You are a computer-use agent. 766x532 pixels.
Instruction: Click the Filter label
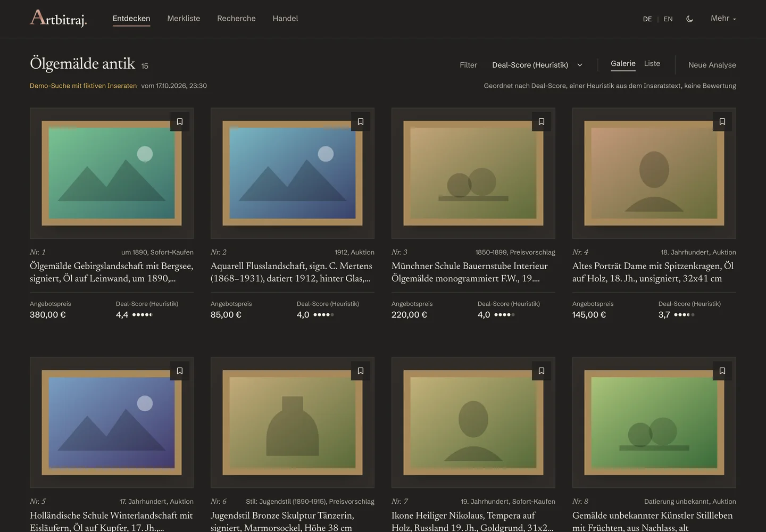click(469, 65)
